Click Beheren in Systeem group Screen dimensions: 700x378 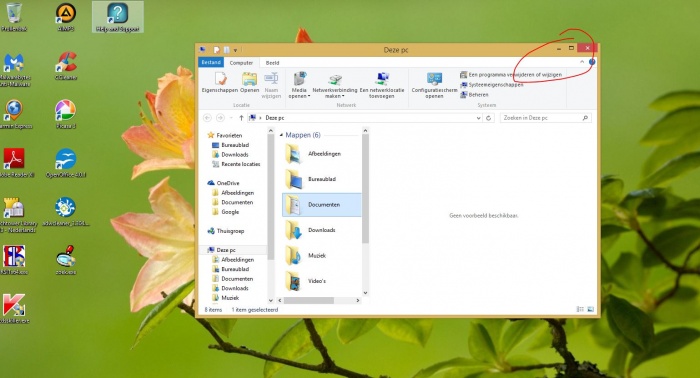[x=475, y=95]
